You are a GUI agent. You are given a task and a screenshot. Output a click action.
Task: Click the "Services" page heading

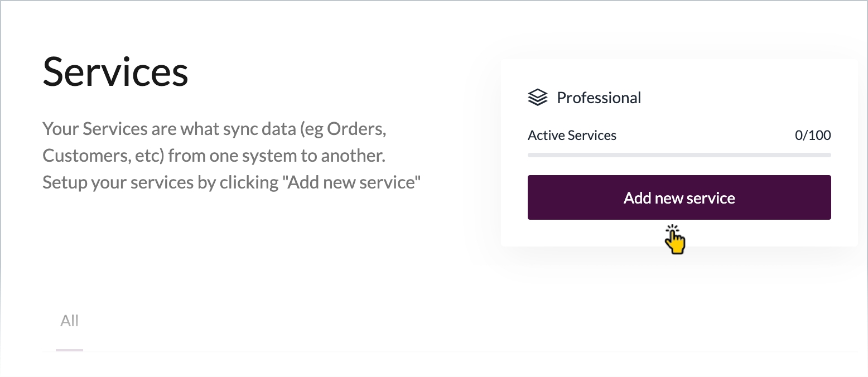(x=115, y=71)
